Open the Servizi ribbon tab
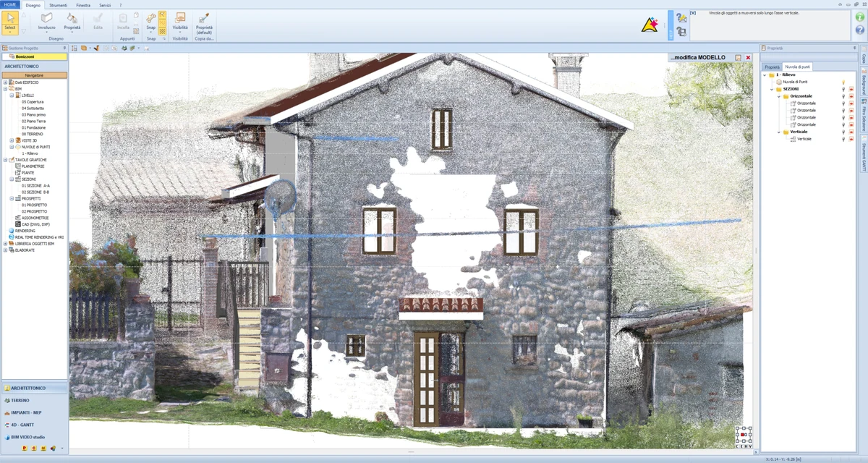The image size is (868, 463). point(105,5)
